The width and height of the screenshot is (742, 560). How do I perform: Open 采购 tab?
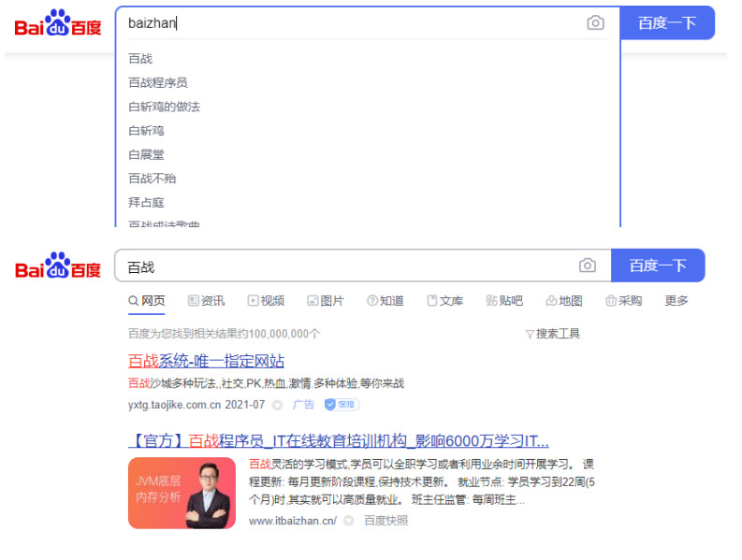coord(624,301)
